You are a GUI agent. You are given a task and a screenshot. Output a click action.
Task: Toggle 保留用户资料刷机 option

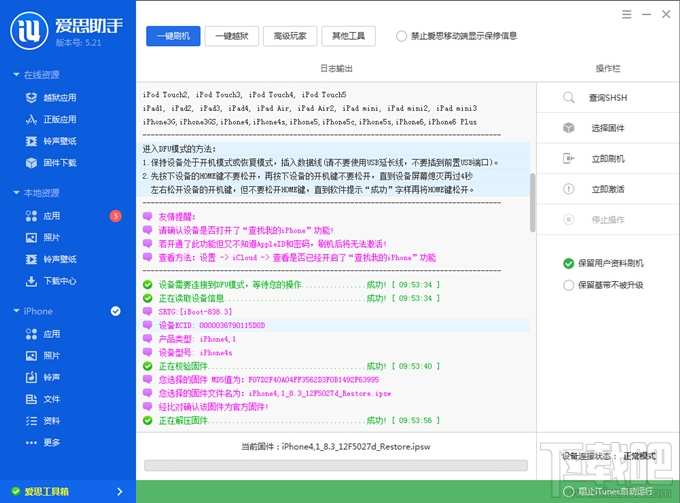568,263
